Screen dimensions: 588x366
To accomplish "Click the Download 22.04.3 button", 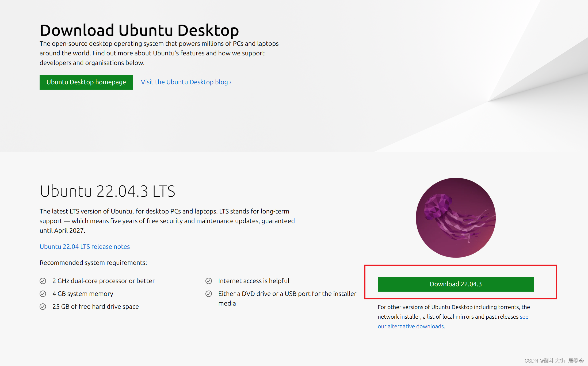I will [x=456, y=284].
